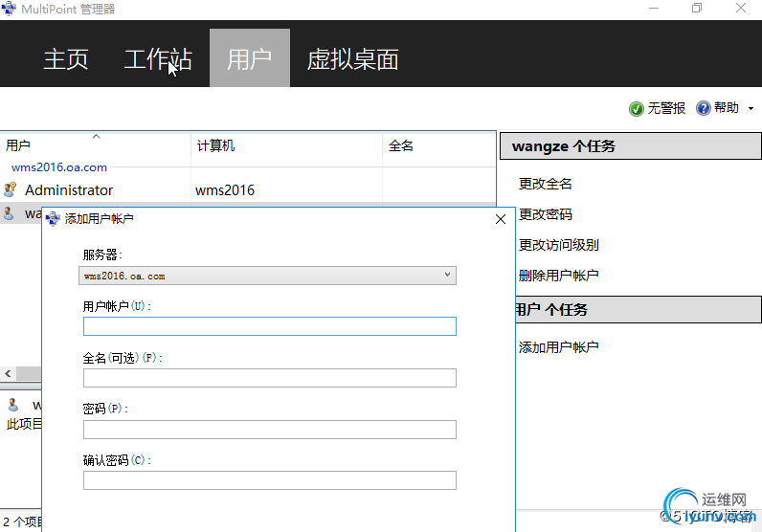This screenshot has width=762, height=532.
Task: Sort by the 用户 column header
Action: [x=96, y=145]
